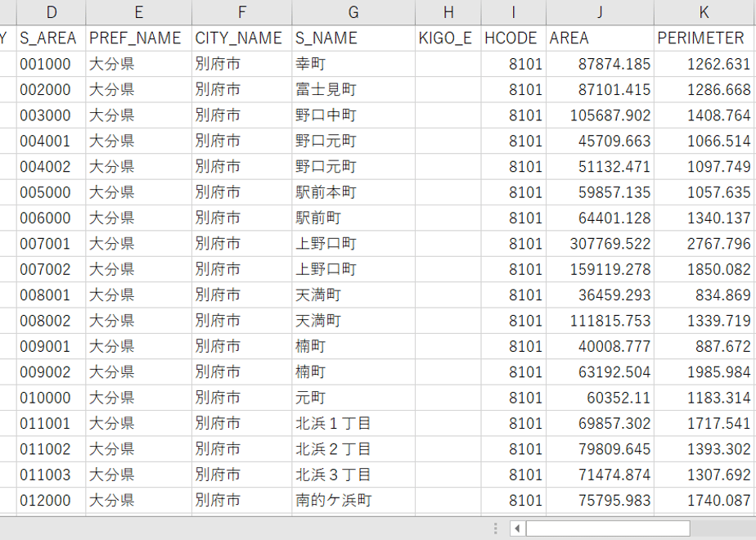Select column K header

(704, 12)
